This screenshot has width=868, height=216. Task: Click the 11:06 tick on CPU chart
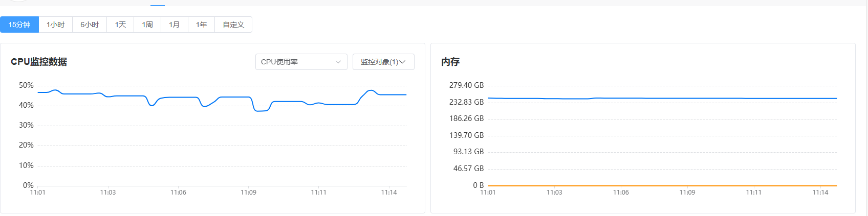[x=178, y=193]
